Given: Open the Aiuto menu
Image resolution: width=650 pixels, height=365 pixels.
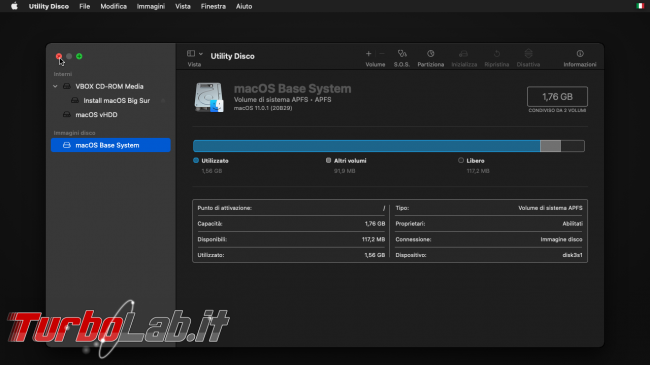Looking at the screenshot, I should click(x=244, y=6).
